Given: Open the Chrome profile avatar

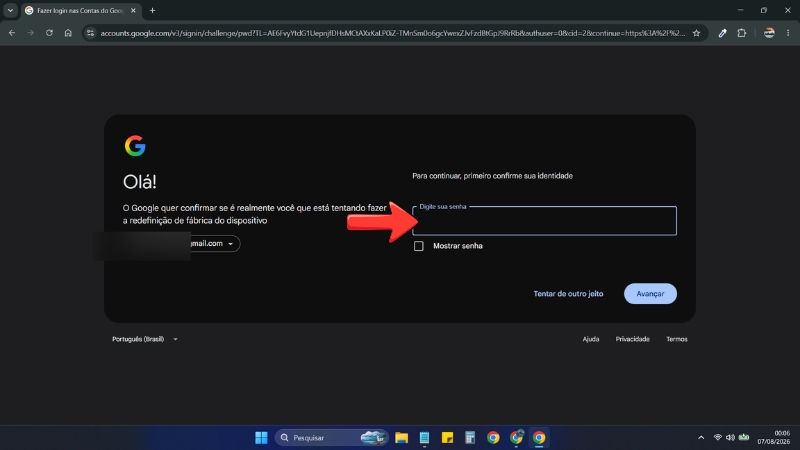Looking at the screenshot, I should tap(769, 33).
